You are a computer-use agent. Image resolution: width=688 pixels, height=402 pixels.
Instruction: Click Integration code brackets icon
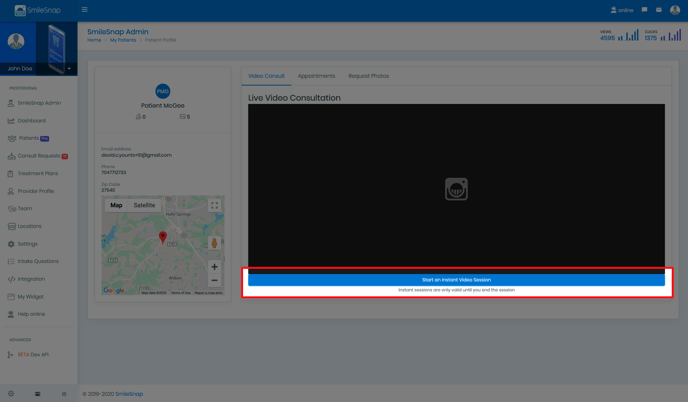[x=11, y=279]
